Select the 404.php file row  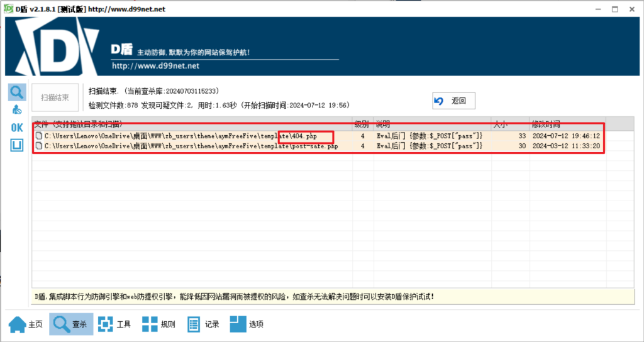(x=189, y=136)
